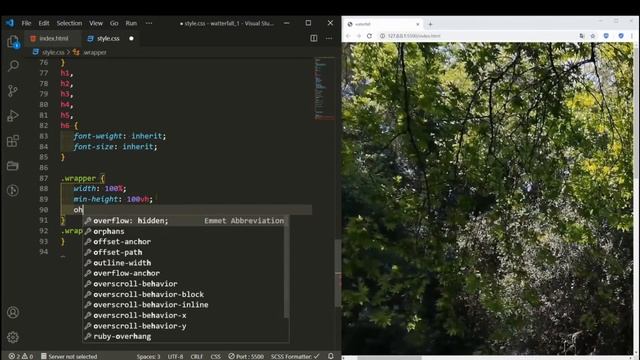This screenshot has height=360, width=640.
Task: Open the Extensions view
Action: (13, 141)
